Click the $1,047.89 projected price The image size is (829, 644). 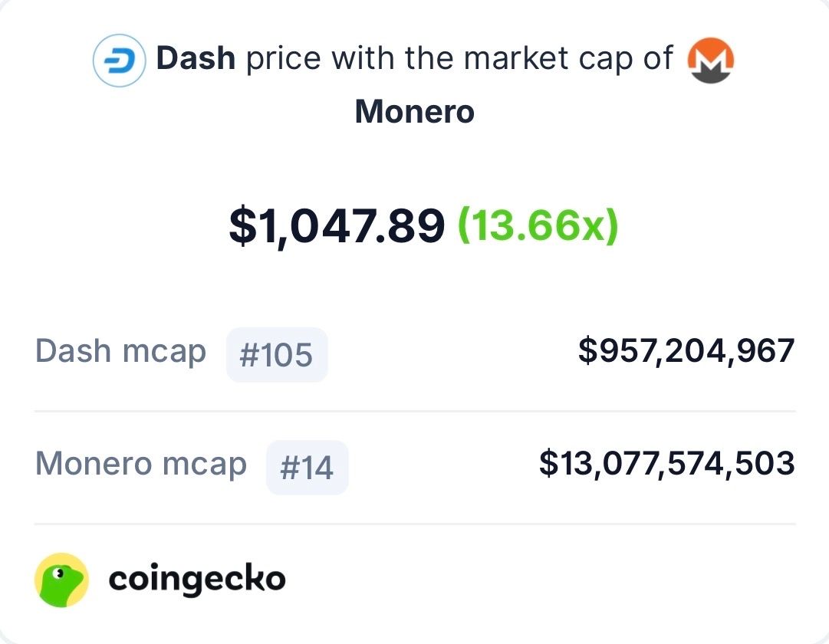point(337,227)
